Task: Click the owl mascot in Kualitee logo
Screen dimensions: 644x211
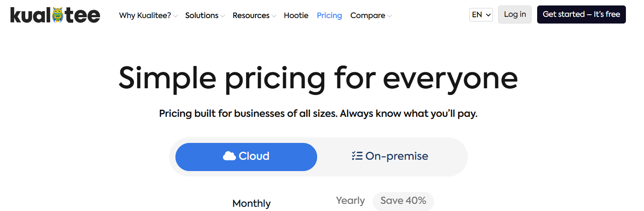Action: [x=58, y=15]
